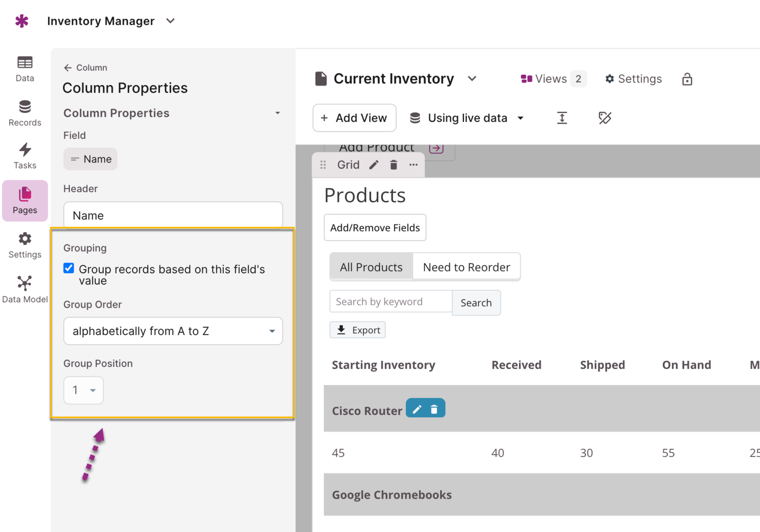The height and width of the screenshot is (532, 760).
Task: Open the Group Order dropdown
Action: 173,331
